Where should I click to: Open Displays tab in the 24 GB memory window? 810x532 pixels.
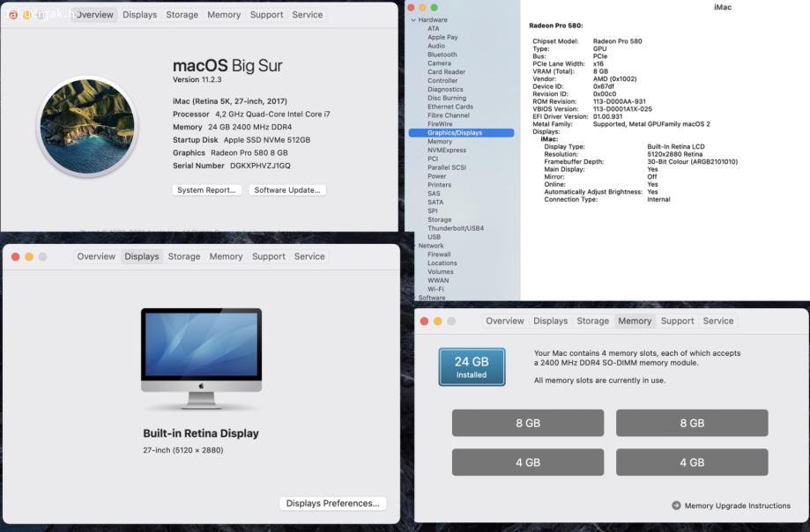550,321
